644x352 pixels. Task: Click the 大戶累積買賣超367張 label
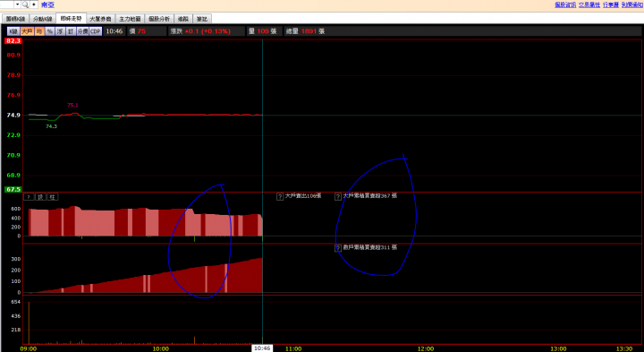click(370, 196)
